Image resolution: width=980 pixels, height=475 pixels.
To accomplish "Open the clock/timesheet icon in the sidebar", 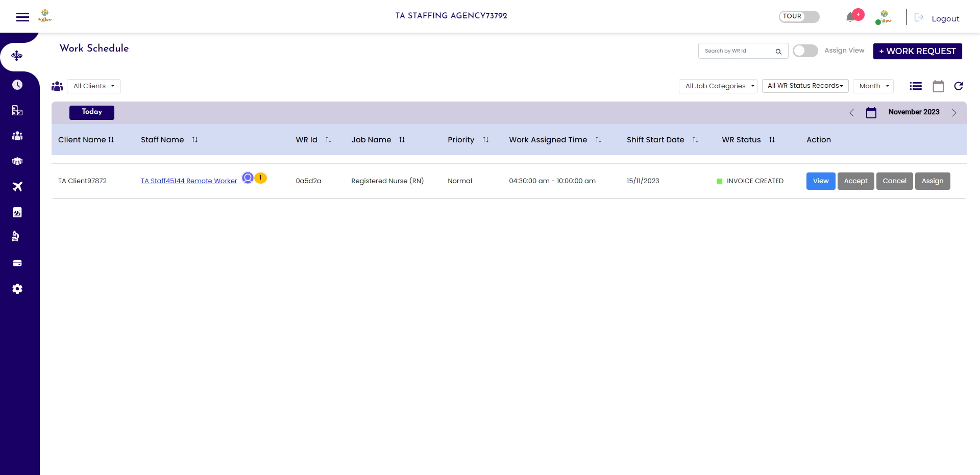I will pos(17,85).
